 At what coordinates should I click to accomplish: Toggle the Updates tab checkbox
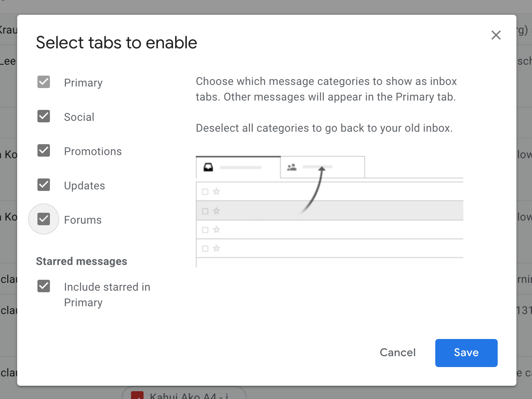tap(44, 185)
